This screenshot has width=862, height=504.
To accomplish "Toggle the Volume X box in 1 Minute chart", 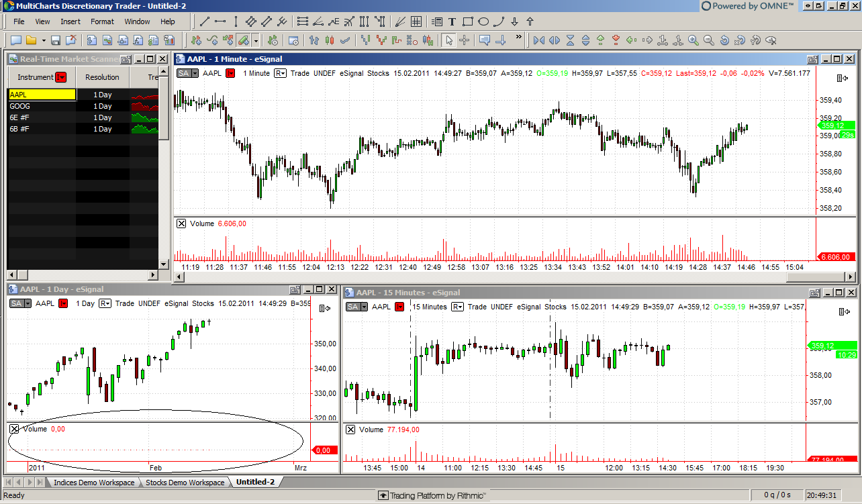I will (181, 223).
